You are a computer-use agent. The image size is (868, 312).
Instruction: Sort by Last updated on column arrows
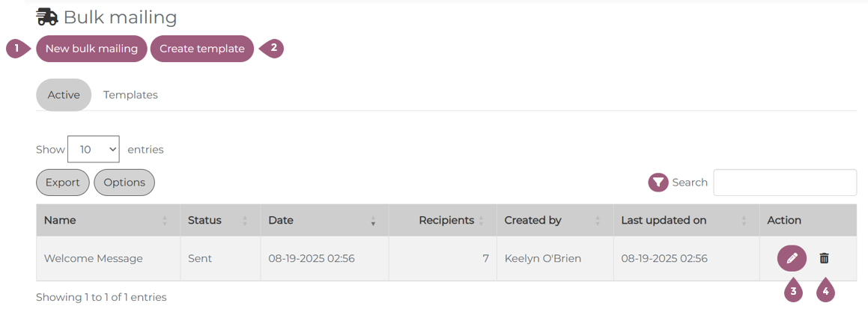point(744,221)
